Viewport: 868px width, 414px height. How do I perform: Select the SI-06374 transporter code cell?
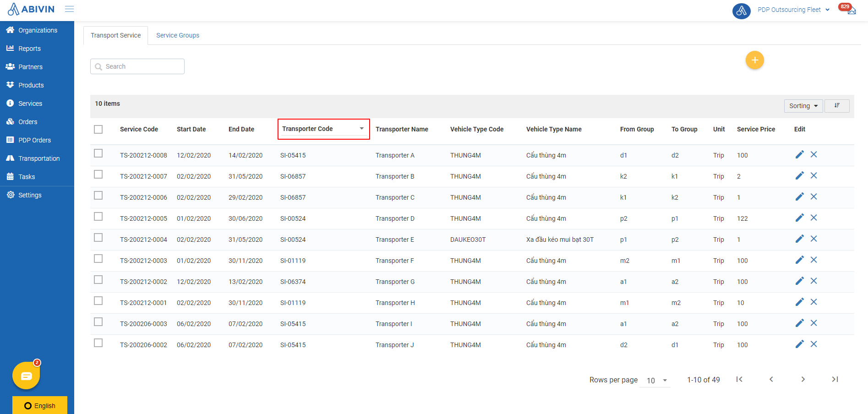[293, 282]
